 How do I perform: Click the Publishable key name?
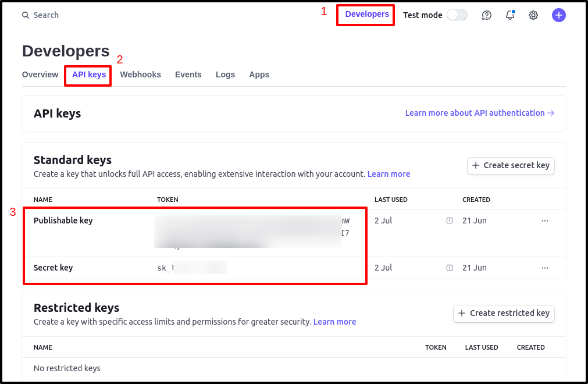coord(63,221)
